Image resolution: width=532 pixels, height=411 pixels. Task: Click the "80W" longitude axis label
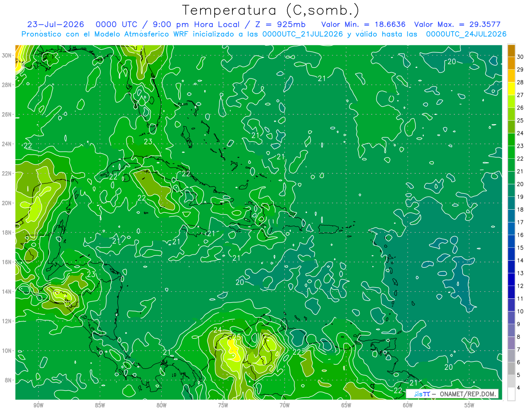(161, 405)
